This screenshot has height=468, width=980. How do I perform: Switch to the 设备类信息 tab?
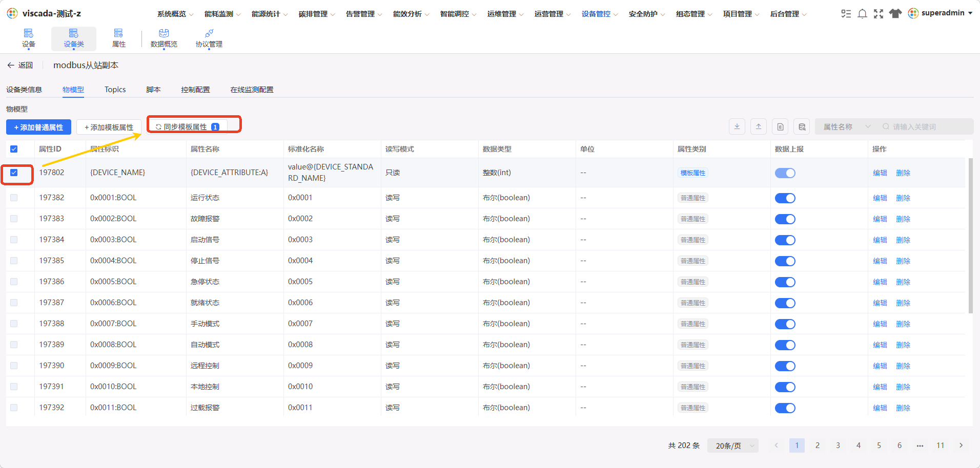[24, 90]
